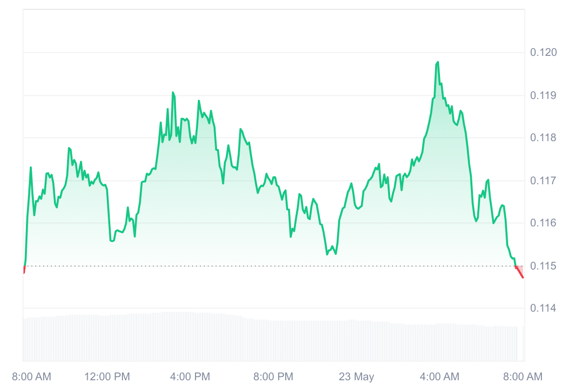Click the 0.120 price axis label

coord(543,52)
